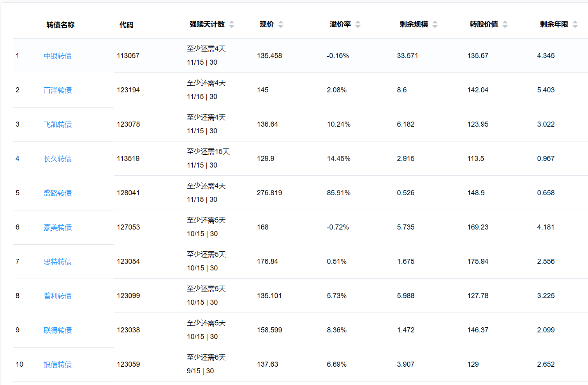Click the 飞凯转债 link
The image size is (588, 385).
click(x=58, y=125)
